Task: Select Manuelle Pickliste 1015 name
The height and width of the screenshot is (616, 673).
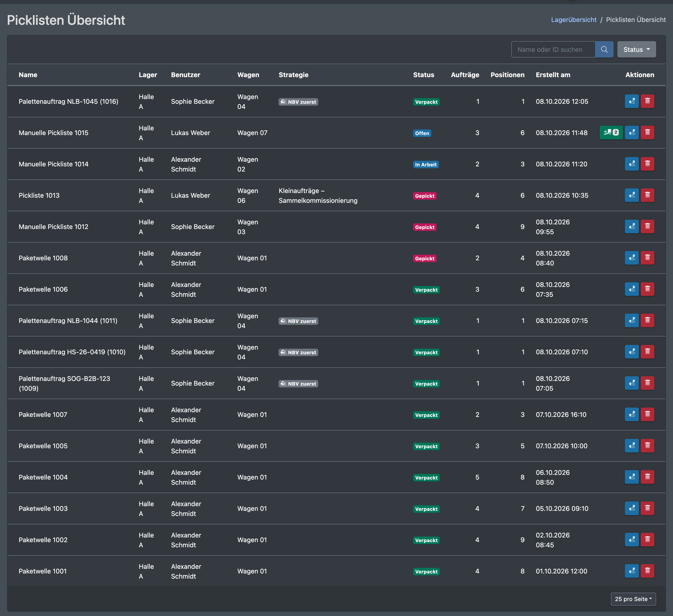Action: 54,133
